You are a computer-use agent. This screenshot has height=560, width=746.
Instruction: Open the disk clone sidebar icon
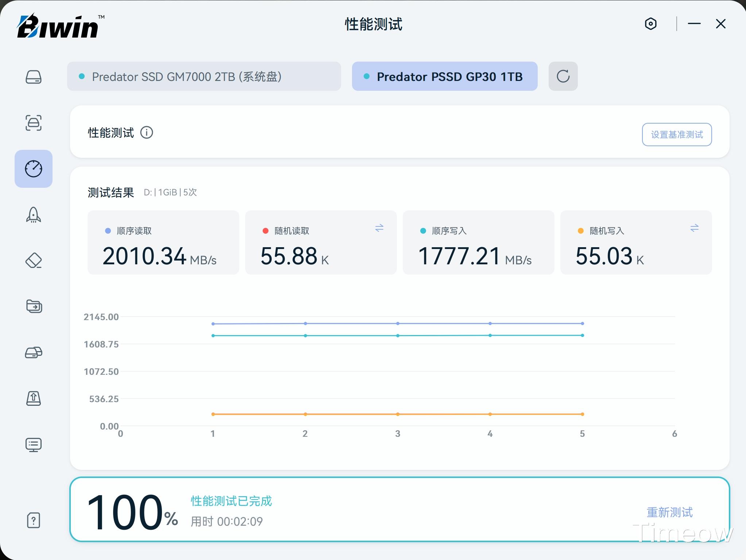(34, 352)
